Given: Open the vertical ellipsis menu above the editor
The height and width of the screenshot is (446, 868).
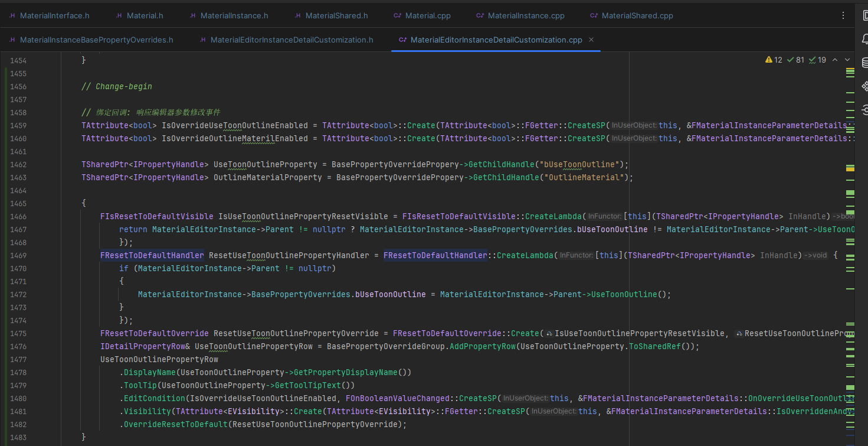Looking at the screenshot, I should pyautogui.click(x=843, y=15).
